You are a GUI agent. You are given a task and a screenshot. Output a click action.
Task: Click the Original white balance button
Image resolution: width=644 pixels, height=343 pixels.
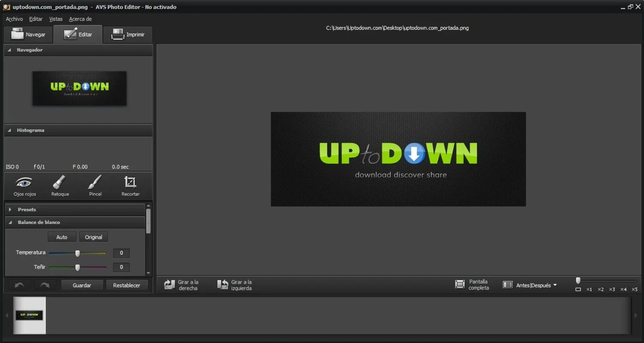pyautogui.click(x=93, y=237)
